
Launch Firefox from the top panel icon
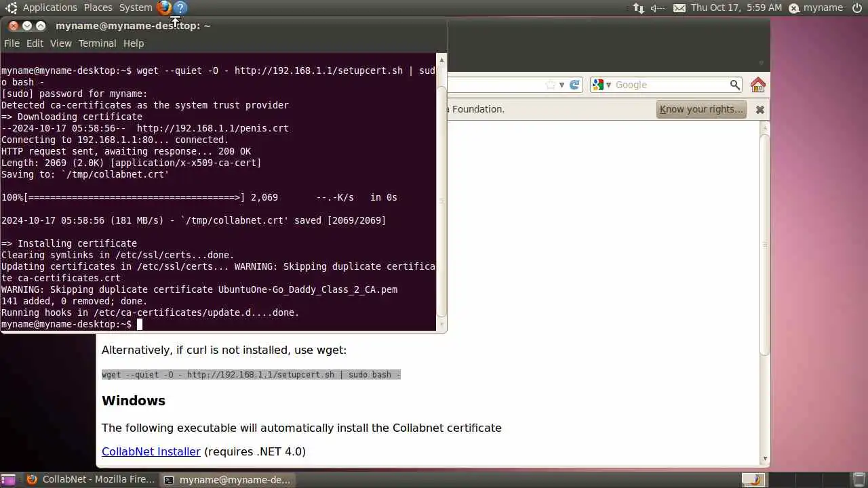click(x=164, y=7)
